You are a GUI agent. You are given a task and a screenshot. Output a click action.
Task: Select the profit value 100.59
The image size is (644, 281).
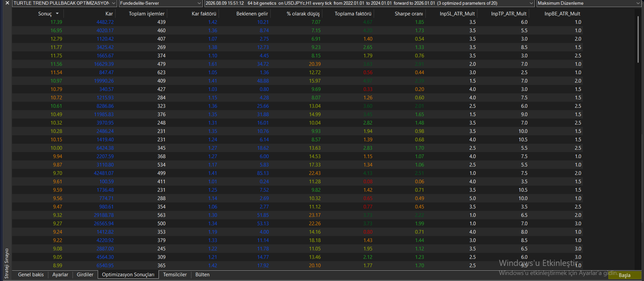(x=106, y=182)
